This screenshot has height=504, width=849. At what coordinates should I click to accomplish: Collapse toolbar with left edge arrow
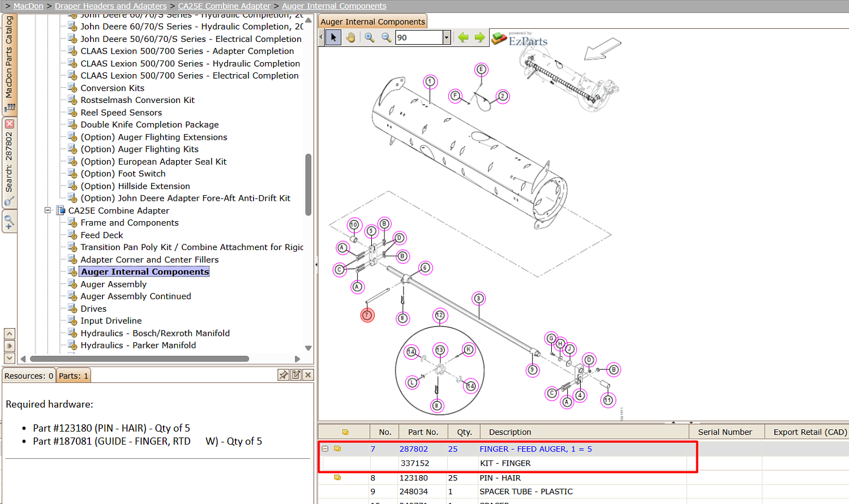pyautogui.click(x=321, y=37)
